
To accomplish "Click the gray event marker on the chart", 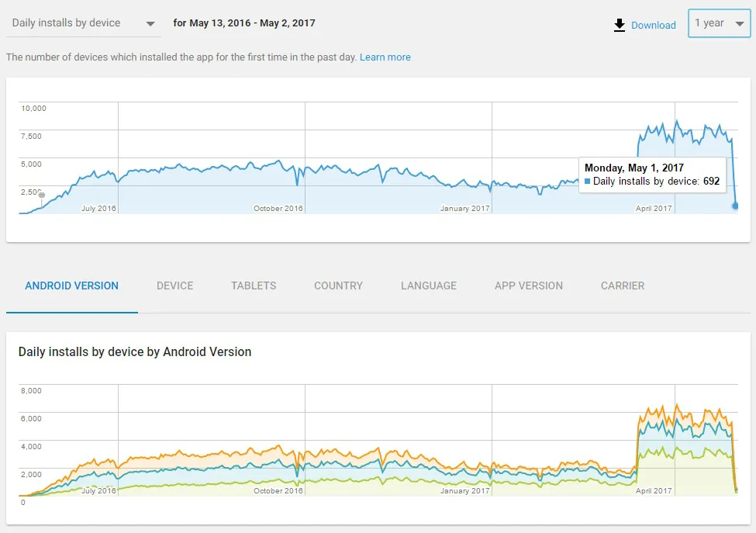I will click(x=42, y=195).
